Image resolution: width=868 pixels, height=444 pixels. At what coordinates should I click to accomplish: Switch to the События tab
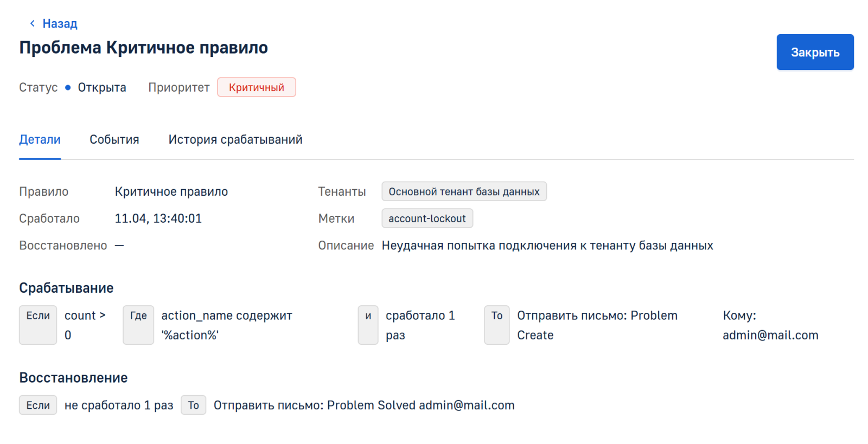pos(114,140)
